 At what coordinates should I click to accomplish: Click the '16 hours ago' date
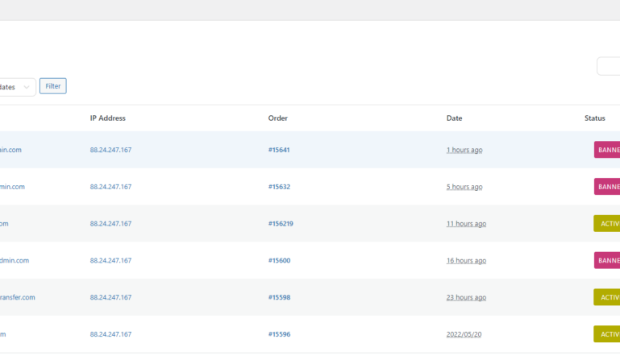[466, 261]
